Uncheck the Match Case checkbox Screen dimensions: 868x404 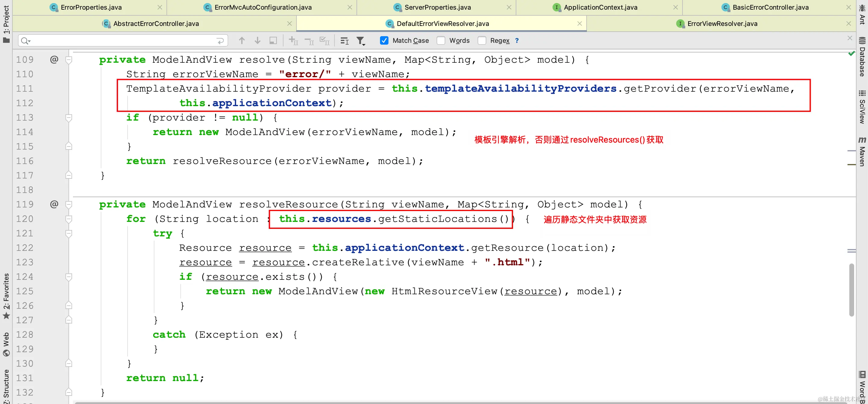[384, 40]
